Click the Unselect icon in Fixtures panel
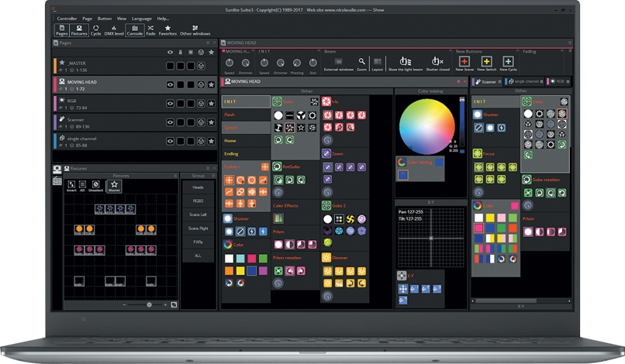Viewport: 625px width, 364px height. pos(96,184)
